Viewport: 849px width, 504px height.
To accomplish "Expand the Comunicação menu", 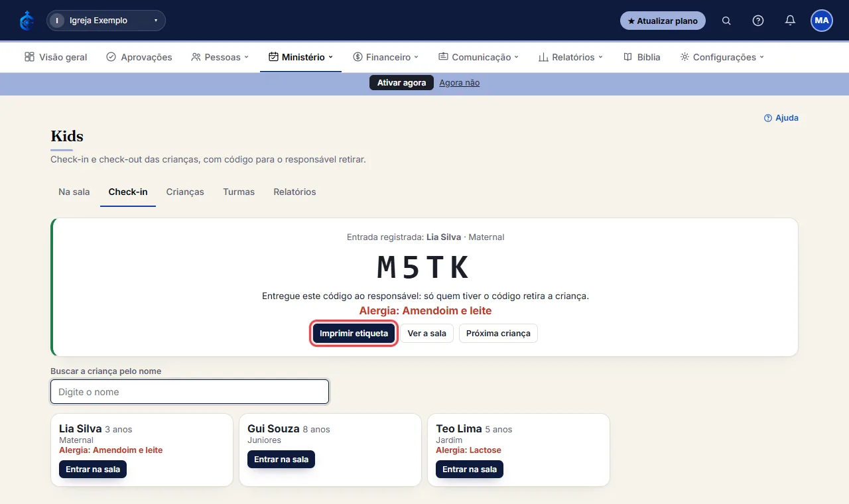I will 478,57.
